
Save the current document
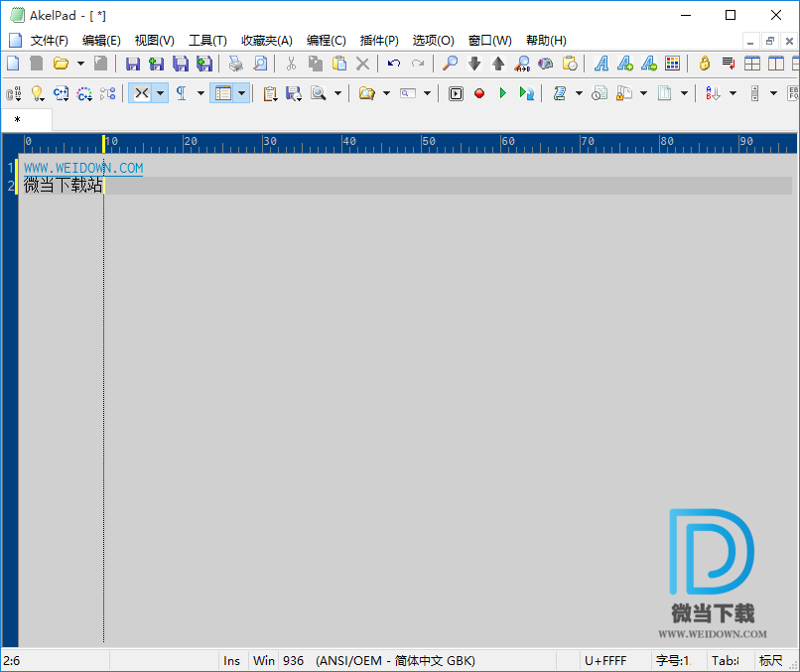click(133, 64)
